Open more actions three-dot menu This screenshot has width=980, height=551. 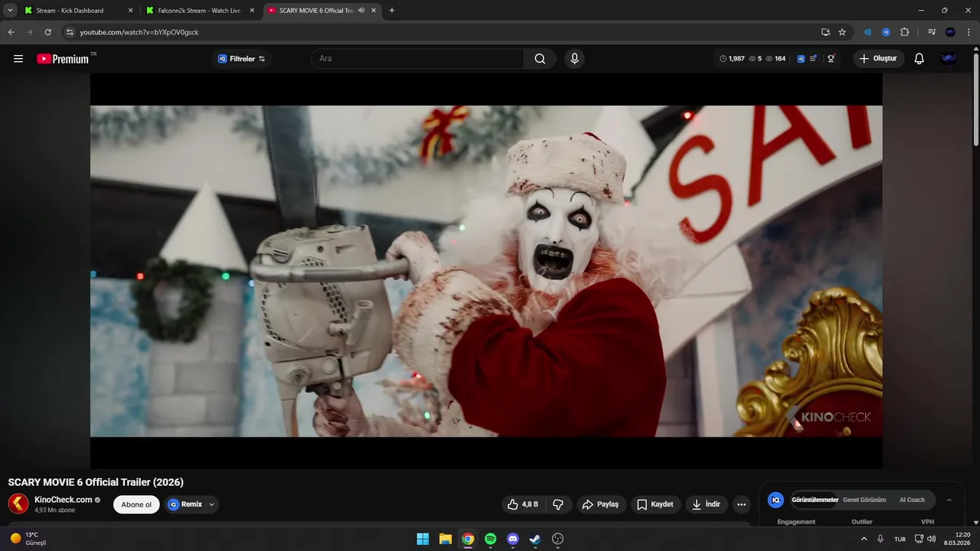(x=740, y=504)
